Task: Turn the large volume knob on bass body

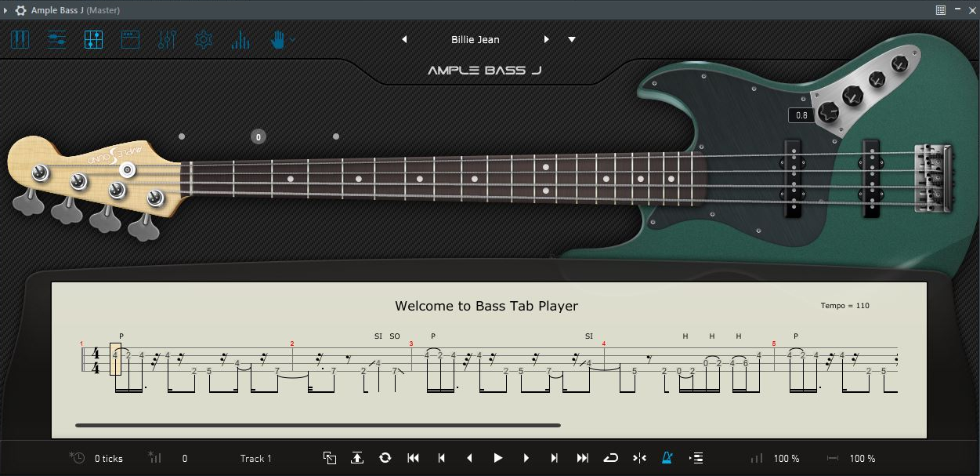Action: coord(828,113)
